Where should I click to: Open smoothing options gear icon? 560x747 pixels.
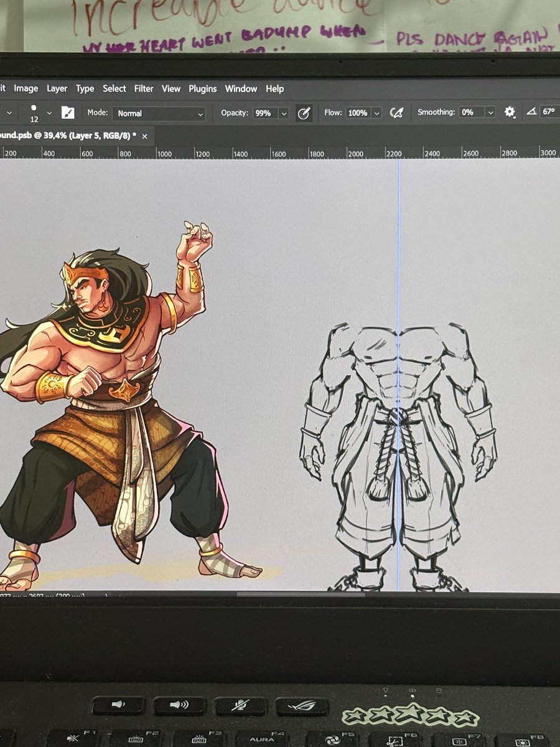(x=510, y=112)
